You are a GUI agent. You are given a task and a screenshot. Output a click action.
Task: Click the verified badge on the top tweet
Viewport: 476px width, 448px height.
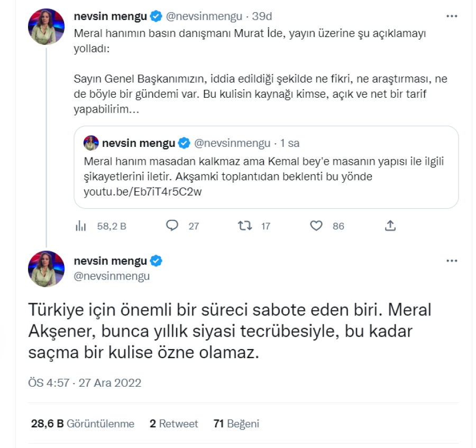click(156, 16)
